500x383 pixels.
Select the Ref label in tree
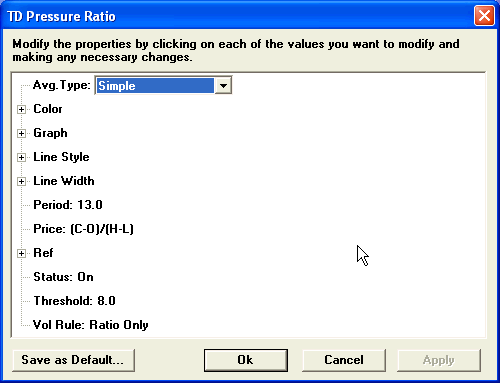pyautogui.click(x=43, y=253)
